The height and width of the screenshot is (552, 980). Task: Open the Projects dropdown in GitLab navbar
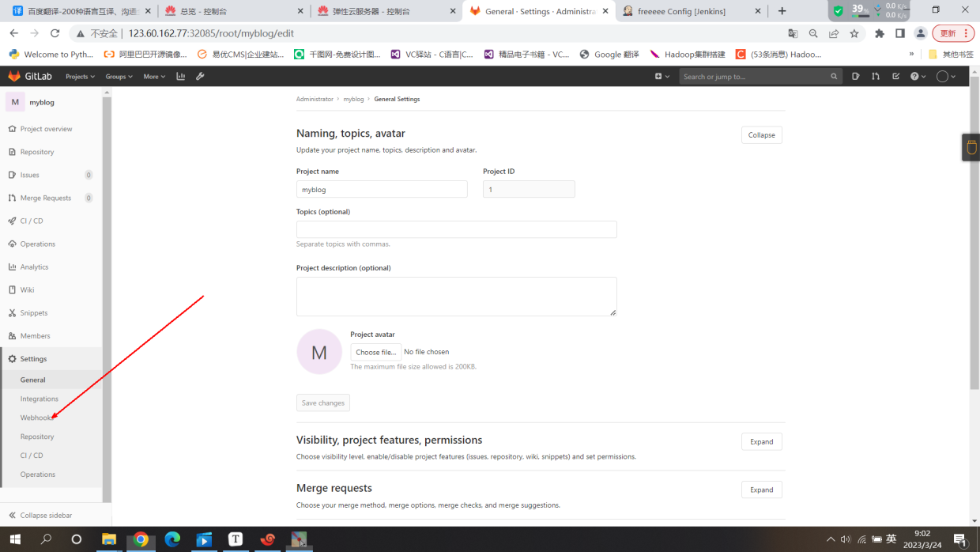click(x=80, y=77)
